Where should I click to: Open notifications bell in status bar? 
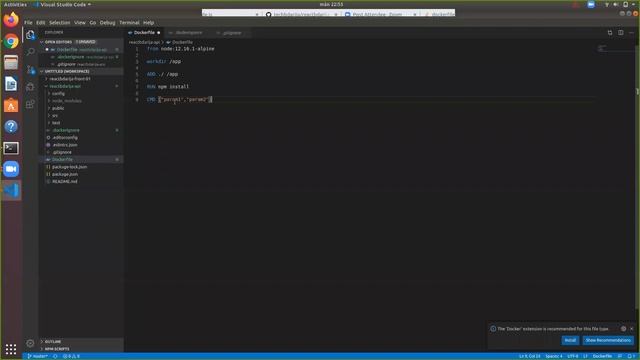pos(630,356)
